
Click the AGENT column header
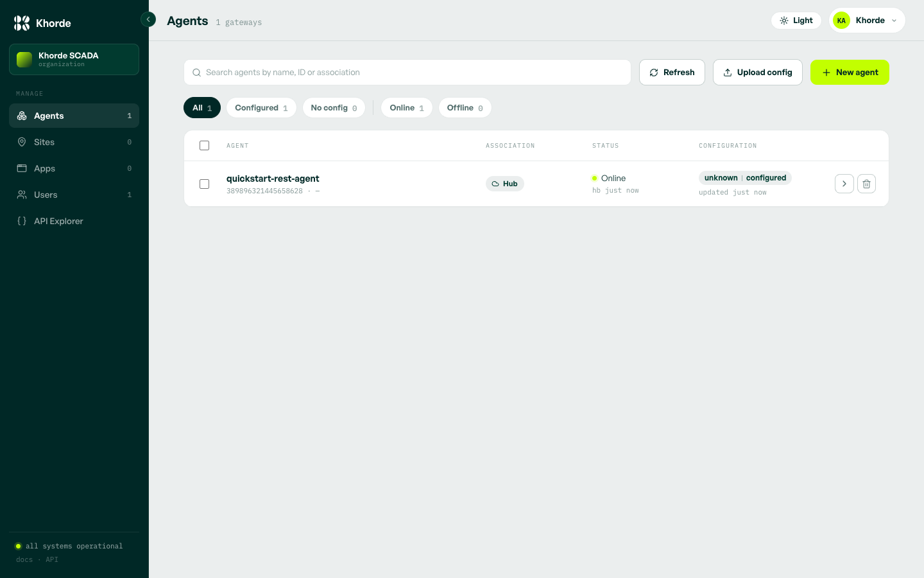[237, 146]
